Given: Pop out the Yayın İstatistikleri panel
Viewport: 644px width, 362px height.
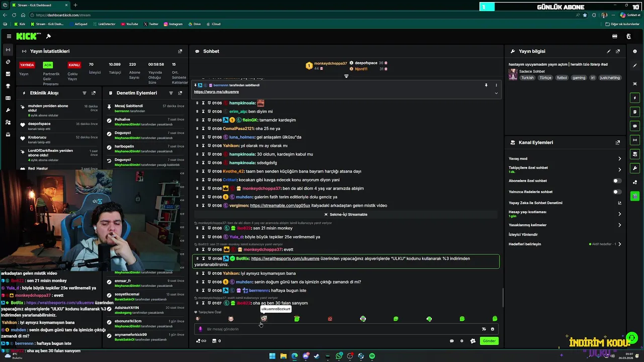Looking at the screenshot, I should pyautogui.click(x=180, y=51).
